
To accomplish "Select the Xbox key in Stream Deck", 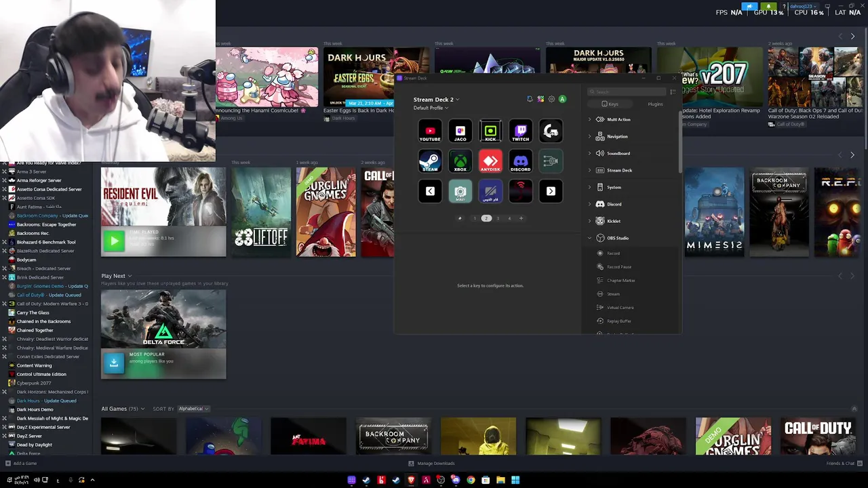I will coord(460,161).
